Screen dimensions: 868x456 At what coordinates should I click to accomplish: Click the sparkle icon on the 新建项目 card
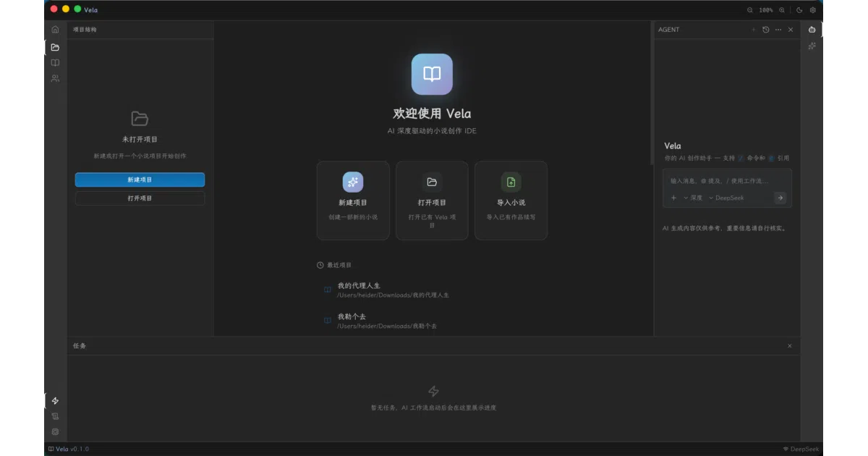tap(353, 182)
